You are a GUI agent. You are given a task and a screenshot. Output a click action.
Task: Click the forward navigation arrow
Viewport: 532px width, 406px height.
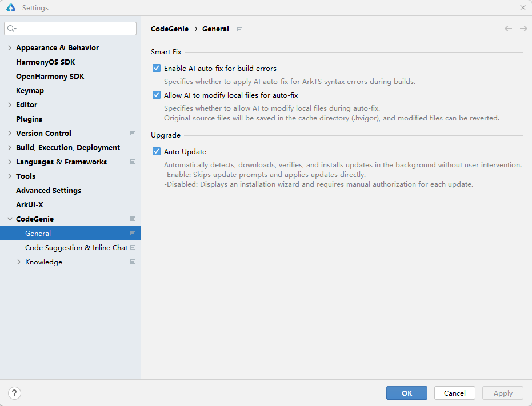pos(523,29)
